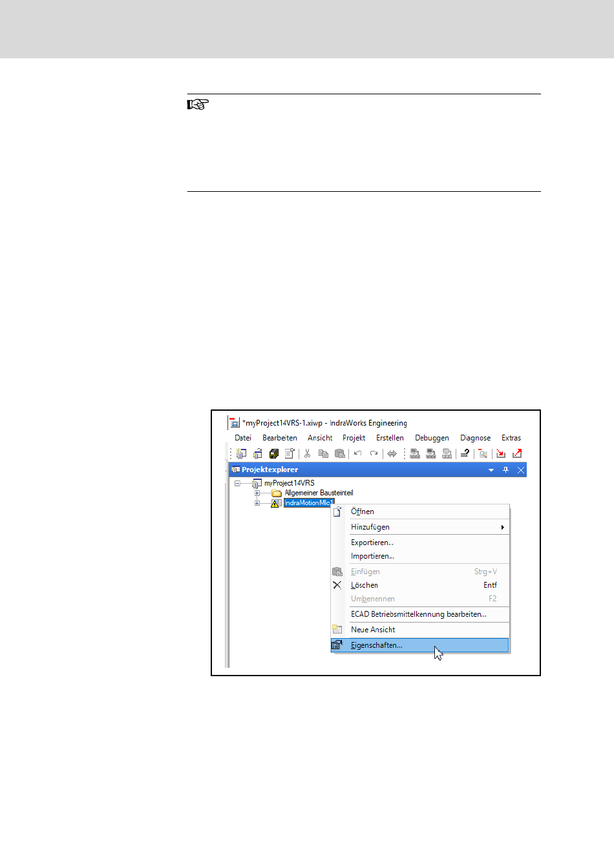Open the Projekt menu

354,438
